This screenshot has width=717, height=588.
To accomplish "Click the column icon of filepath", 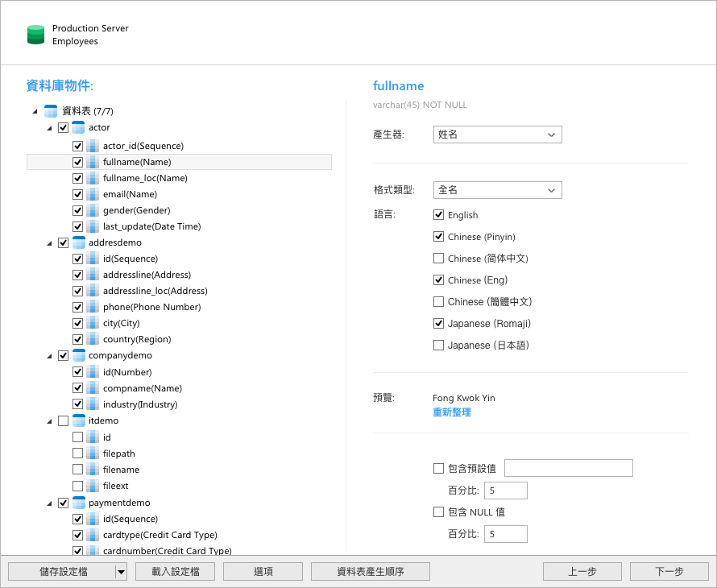I will click(93, 453).
